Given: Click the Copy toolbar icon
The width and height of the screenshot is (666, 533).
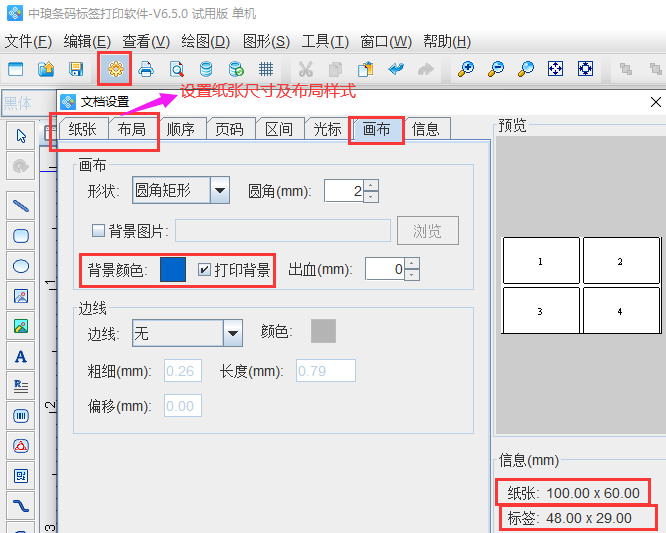Looking at the screenshot, I should tap(336, 69).
